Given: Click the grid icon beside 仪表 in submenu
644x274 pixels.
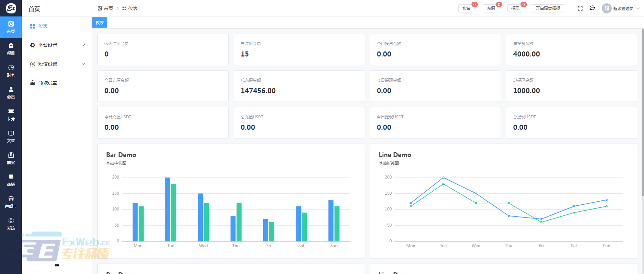Looking at the screenshot, I should pyautogui.click(x=33, y=26).
